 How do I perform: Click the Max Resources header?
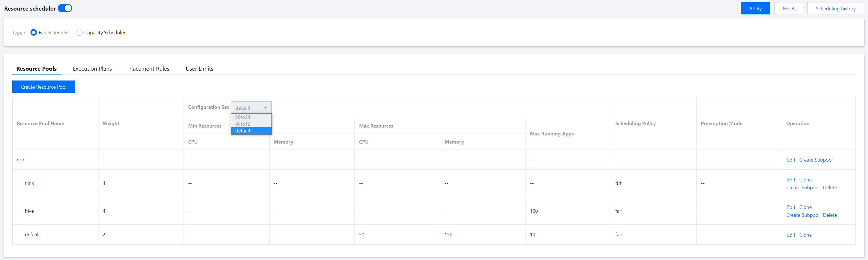(x=376, y=126)
